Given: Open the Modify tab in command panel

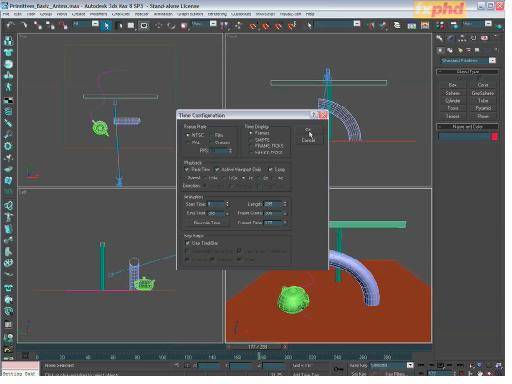Looking at the screenshot, I should 451,38.
